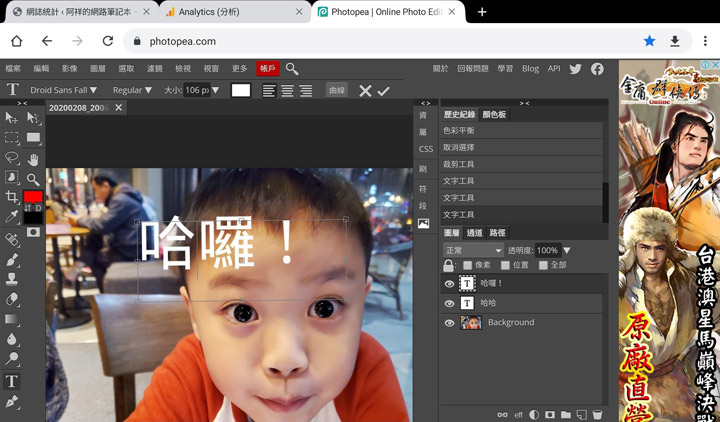Open the 透明度 opacity slider arrow

(567, 250)
